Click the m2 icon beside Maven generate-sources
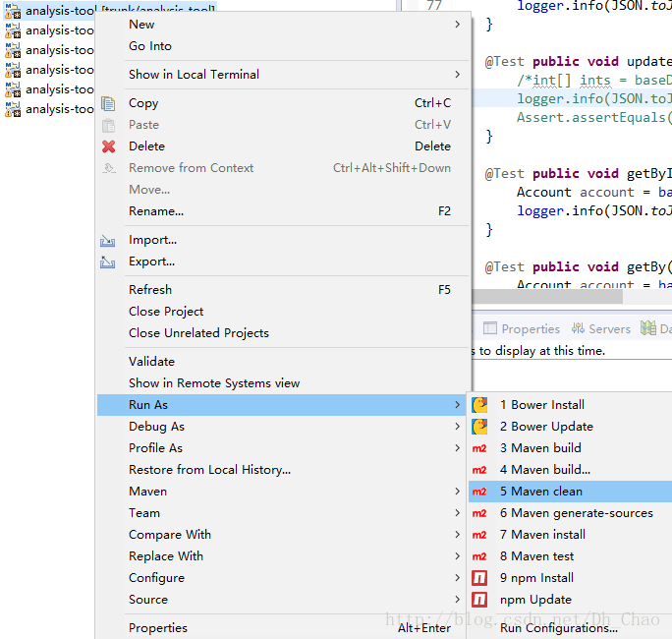672x639 pixels. (x=479, y=513)
